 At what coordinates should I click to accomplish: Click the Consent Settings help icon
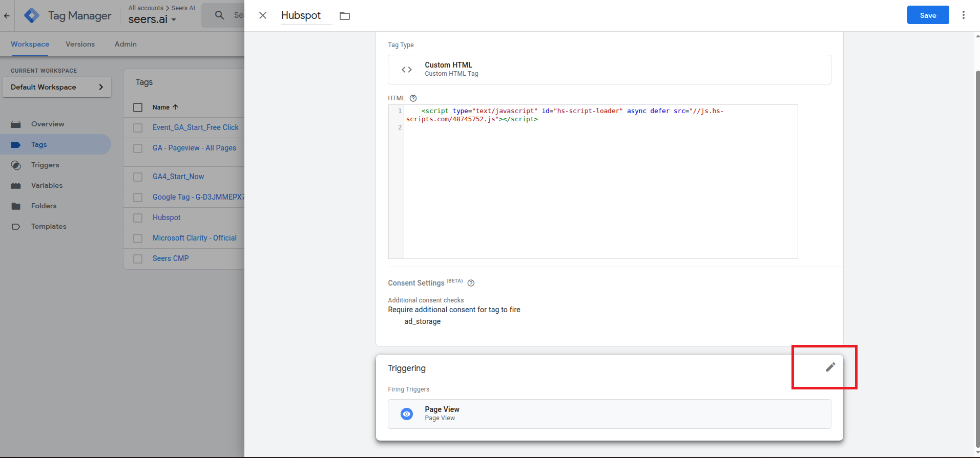(x=471, y=283)
